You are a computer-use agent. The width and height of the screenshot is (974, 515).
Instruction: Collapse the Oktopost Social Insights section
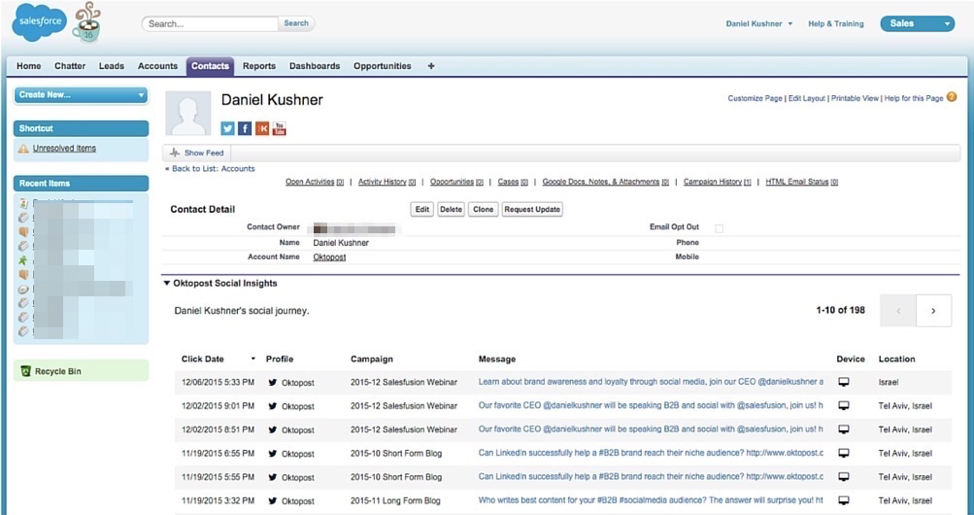tap(166, 283)
